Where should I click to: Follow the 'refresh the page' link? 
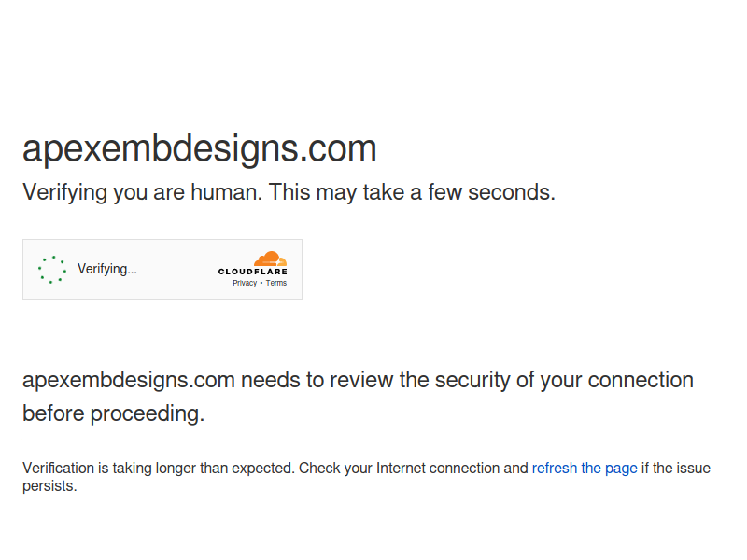pos(585,469)
